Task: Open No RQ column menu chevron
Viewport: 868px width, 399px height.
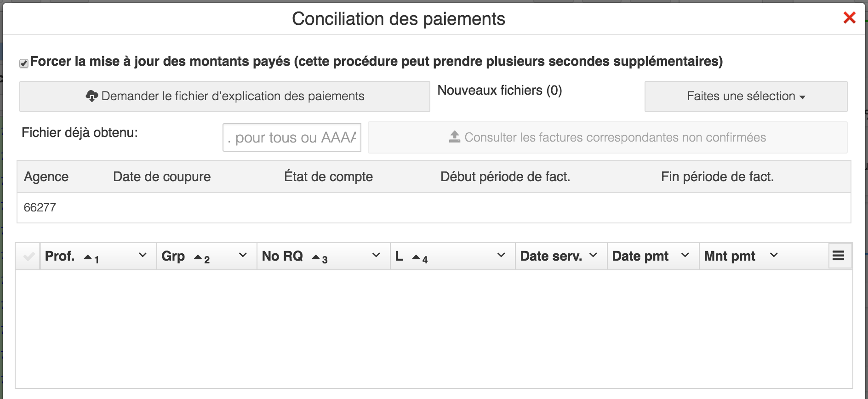Action: [x=376, y=255]
